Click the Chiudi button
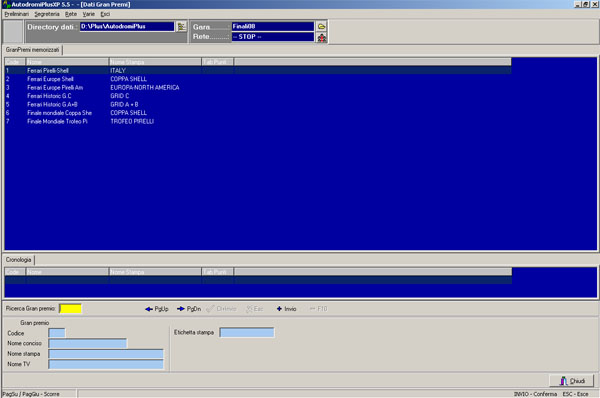Viewport: 600px width, 398px height. (572, 381)
